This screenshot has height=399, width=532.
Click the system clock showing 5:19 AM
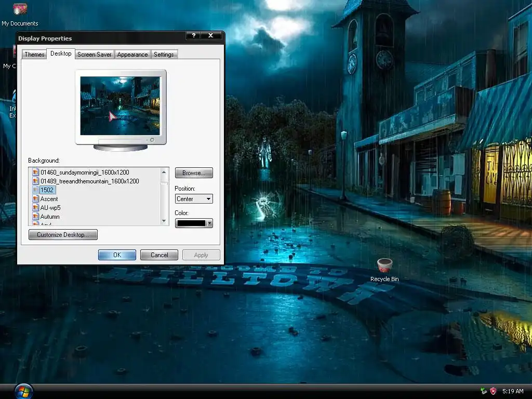coord(513,391)
